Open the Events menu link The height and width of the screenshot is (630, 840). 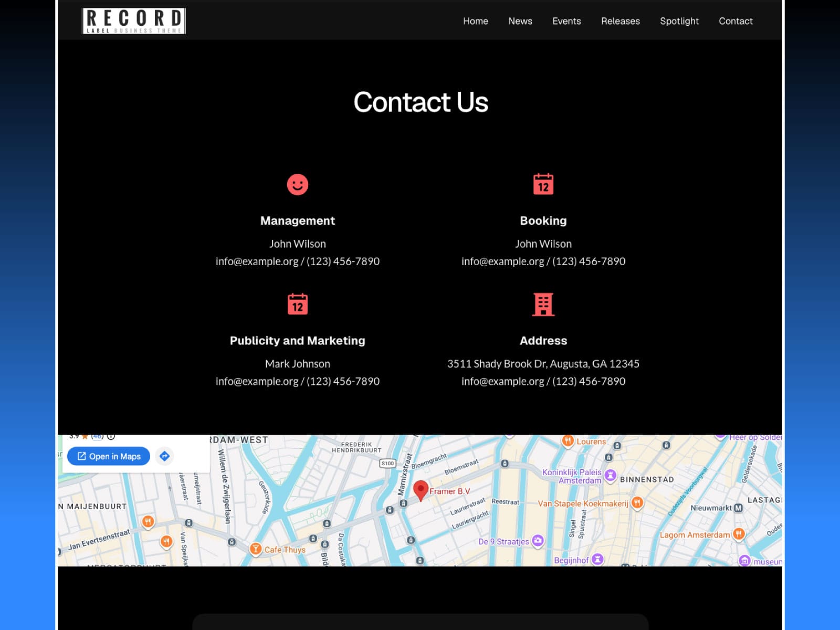pyautogui.click(x=566, y=21)
